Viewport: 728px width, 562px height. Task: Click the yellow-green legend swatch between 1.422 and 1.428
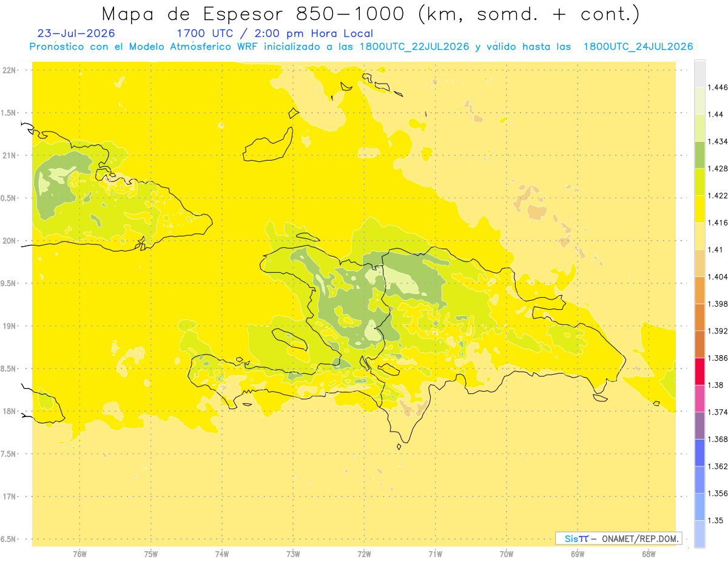coord(699,182)
